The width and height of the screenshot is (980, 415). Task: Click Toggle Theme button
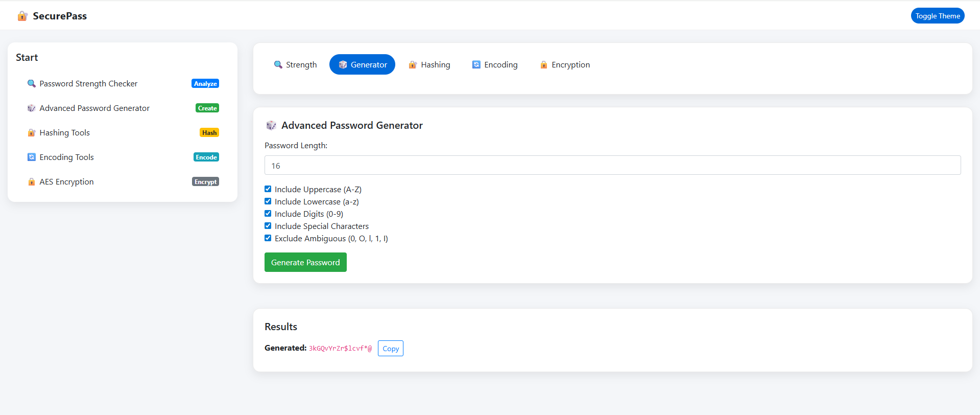point(938,16)
